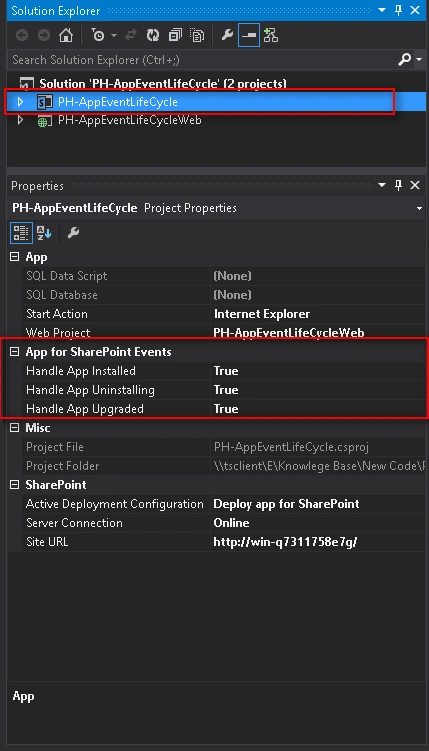Open Properties wrench icon in Solution Explorer
This screenshot has width=429, height=751.
coord(227,35)
